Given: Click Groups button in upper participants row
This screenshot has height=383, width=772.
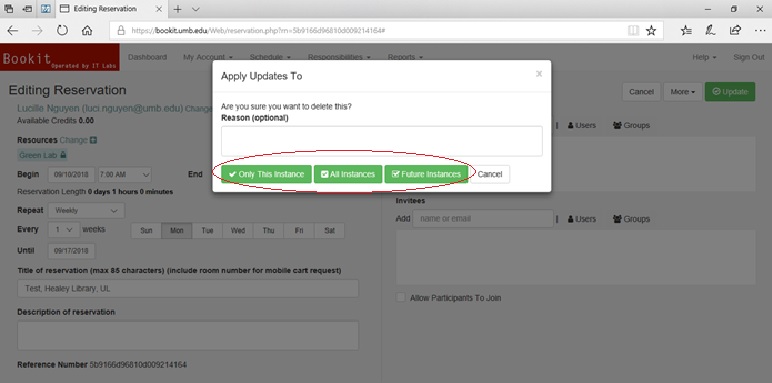Looking at the screenshot, I should (631, 126).
